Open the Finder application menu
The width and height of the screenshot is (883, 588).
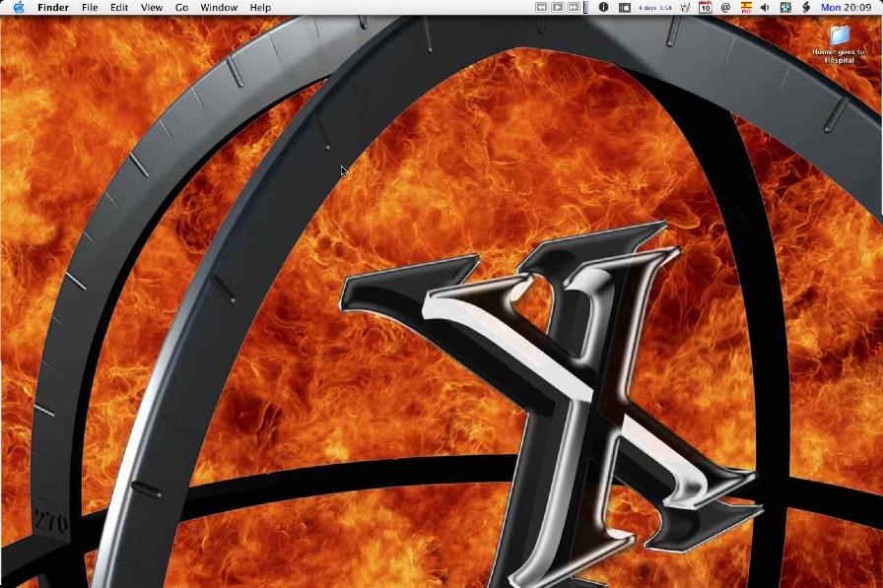pos(53,7)
